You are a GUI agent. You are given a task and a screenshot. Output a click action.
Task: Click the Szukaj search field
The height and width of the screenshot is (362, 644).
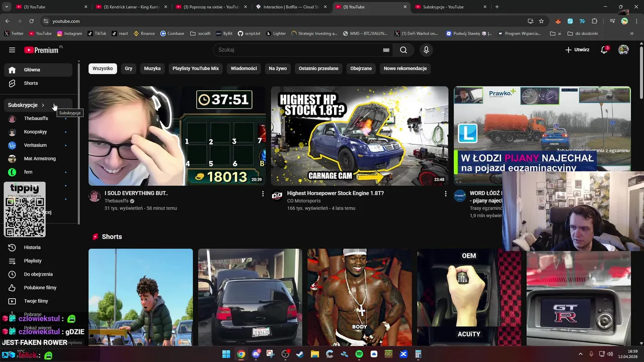coord(300,50)
